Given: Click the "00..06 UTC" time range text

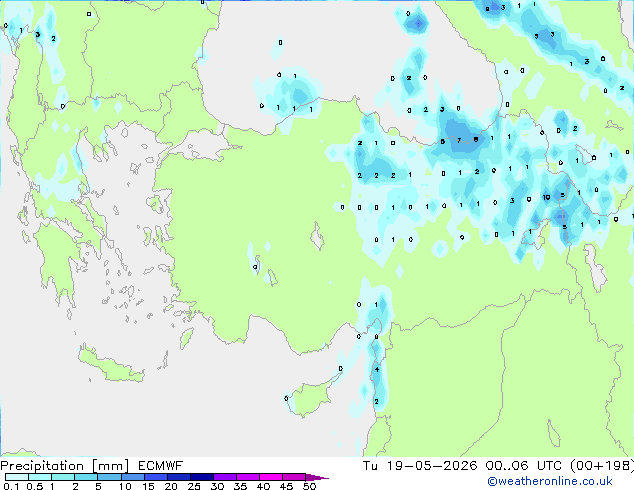Looking at the screenshot, I should (523, 466).
